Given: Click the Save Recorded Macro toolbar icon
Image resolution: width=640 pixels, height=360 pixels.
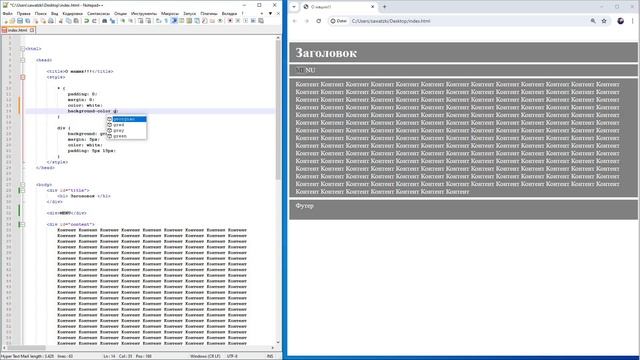Looking at the screenshot, I should coord(261,21).
